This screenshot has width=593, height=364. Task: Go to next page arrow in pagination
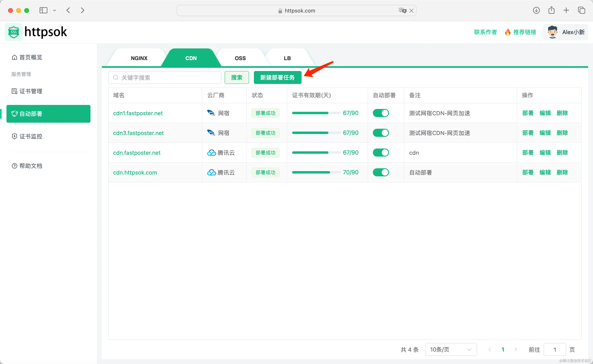[516, 349]
